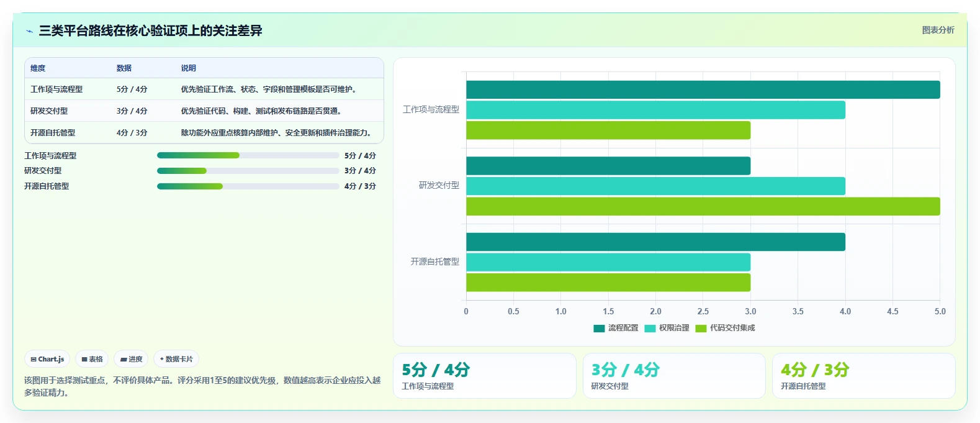
Task: Click the 维度 column header
Action: coord(38,68)
